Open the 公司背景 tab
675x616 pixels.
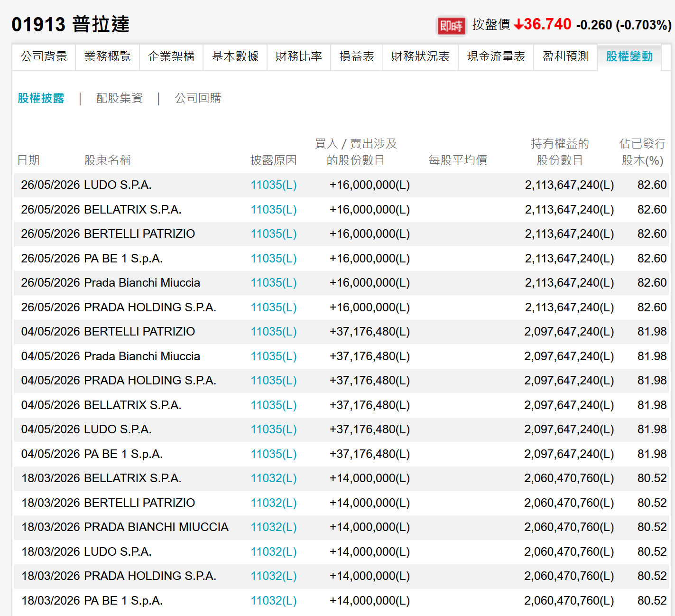click(x=44, y=57)
